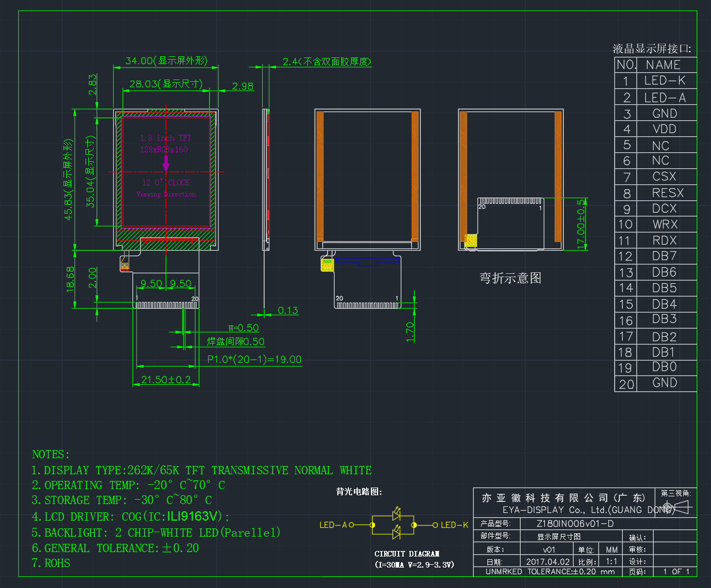The image size is (711, 588).
Task: Click the RESX pin name cell
Action: pyautogui.click(x=668, y=193)
